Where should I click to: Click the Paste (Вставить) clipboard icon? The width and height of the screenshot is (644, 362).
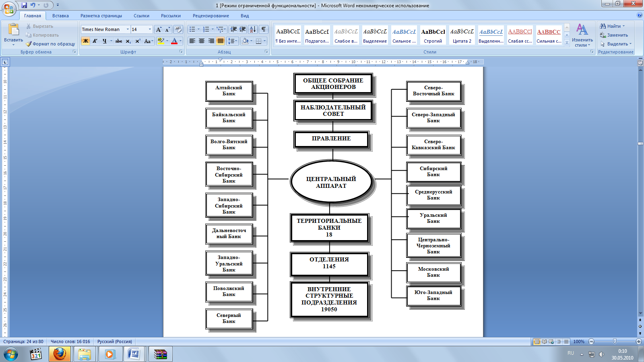point(13,30)
